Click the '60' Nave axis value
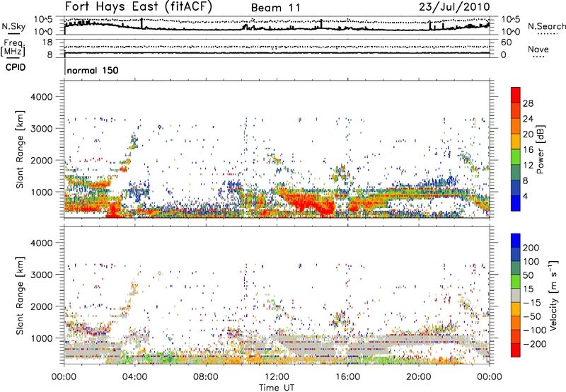The image size is (566, 392). coord(506,42)
